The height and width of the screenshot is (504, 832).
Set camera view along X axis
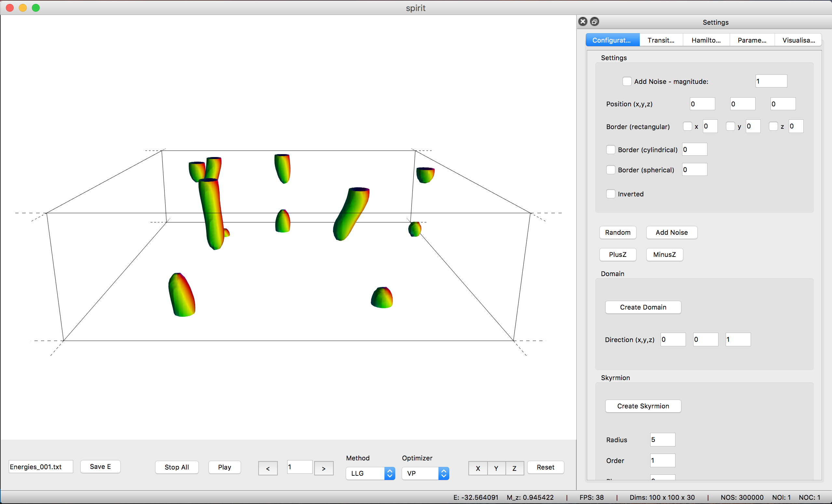point(477,468)
